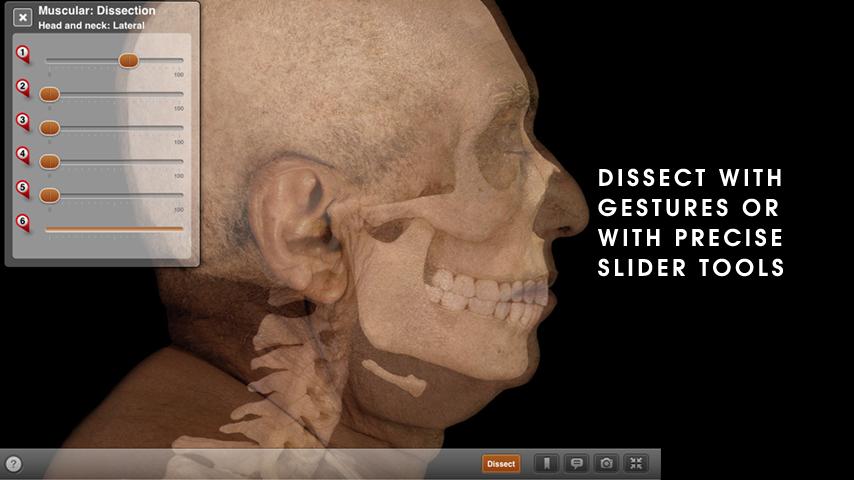854x480 pixels.
Task: Close the Muscular Dissection panel
Action: click(22, 17)
